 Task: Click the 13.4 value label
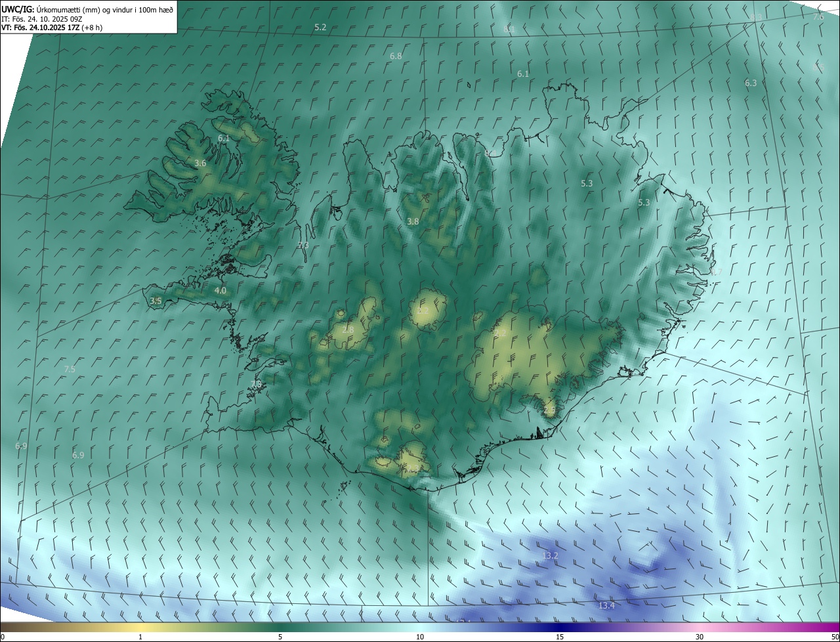pos(606,606)
